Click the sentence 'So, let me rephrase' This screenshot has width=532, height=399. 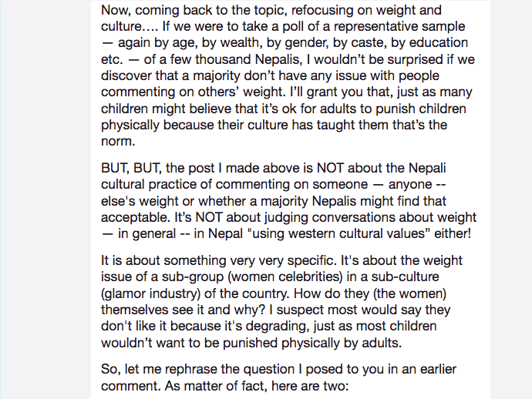(x=278, y=377)
